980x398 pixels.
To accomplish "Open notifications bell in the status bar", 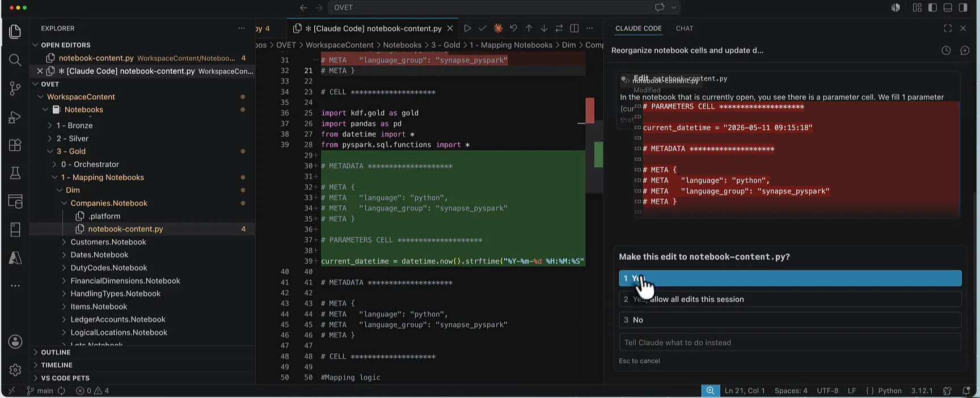I will (966, 391).
